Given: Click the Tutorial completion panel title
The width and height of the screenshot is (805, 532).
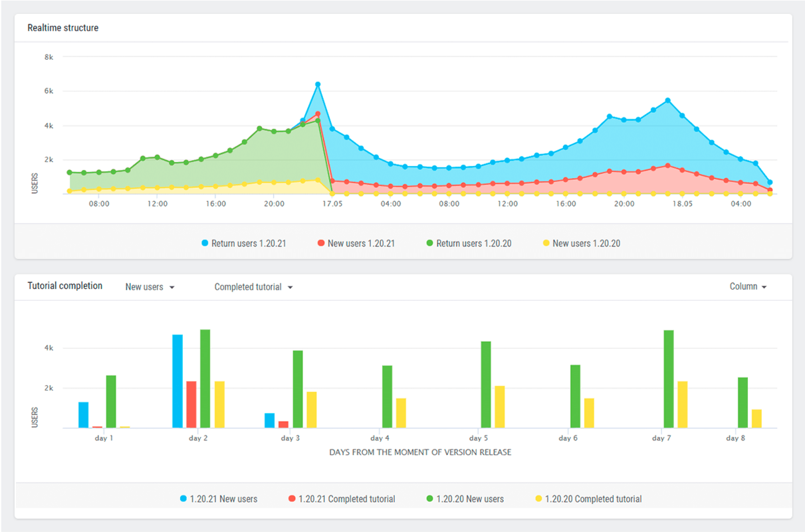Looking at the screenshot, I should tap(64, 286).
